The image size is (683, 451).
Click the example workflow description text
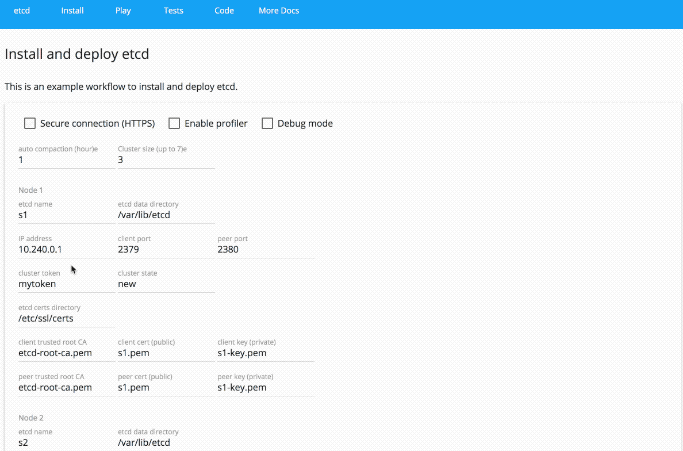pos(121,87)
